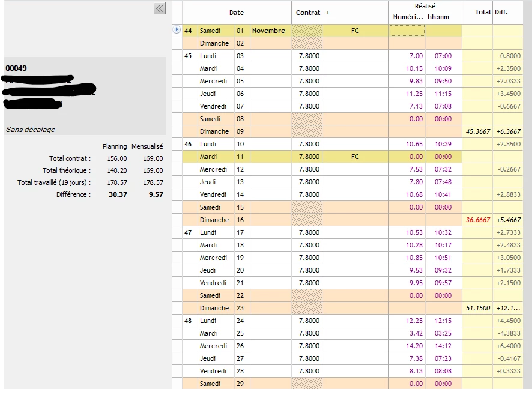The image size is (532, 404).
Task: Click the hatched contract cell on Samedi 08
Action: 307,119
